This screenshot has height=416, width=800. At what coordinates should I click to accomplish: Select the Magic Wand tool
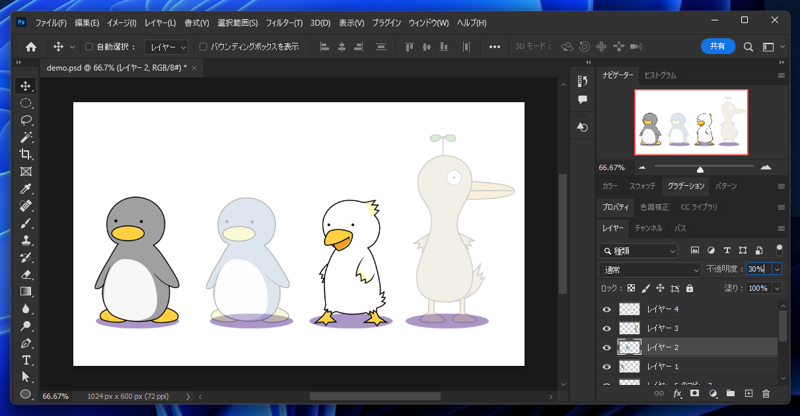tap(26, 137)
